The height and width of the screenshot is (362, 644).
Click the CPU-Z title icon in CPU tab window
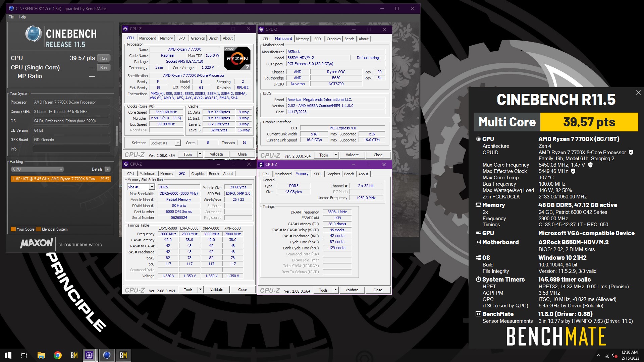click(x=126, y=29)
